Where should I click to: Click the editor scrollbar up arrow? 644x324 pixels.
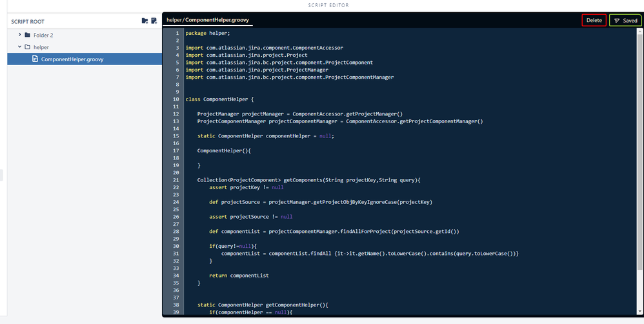point(640,31)
